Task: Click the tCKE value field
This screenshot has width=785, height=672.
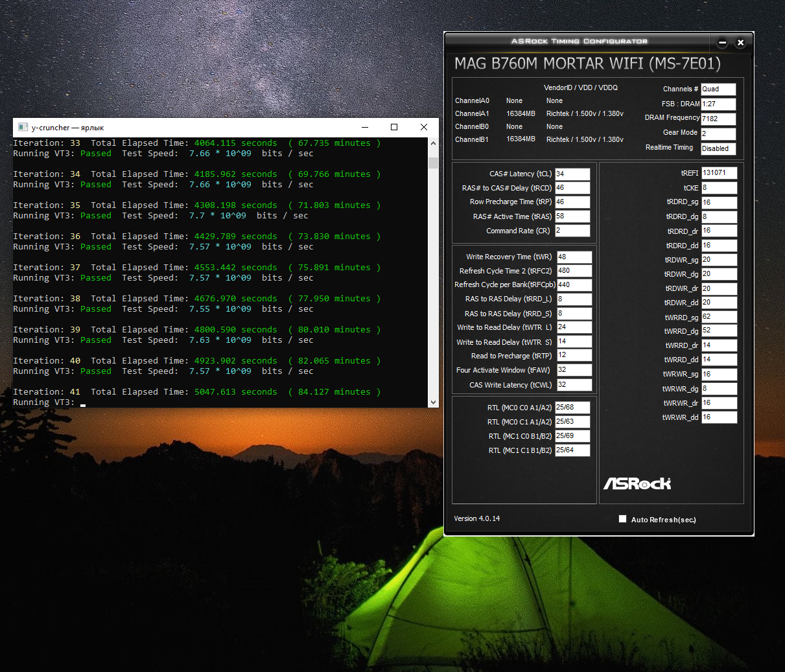Action: (x=719, y=188)
